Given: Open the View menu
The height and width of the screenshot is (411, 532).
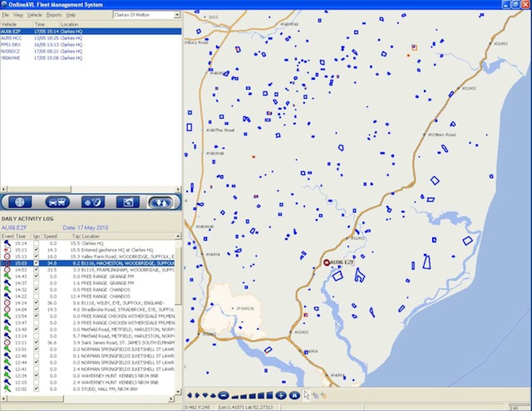Looking at the screenshot, I should 17,15.
